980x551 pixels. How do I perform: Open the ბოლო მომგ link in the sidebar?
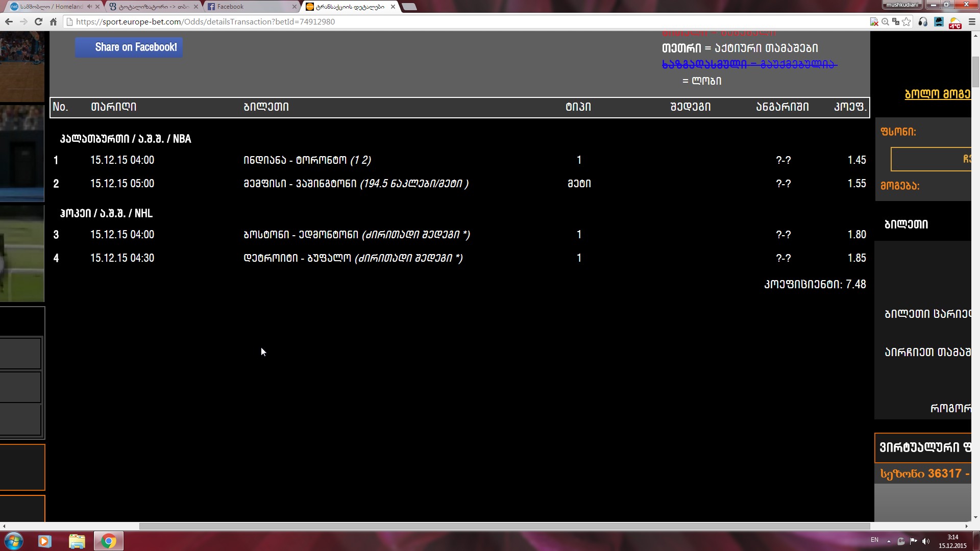[939, 93]
